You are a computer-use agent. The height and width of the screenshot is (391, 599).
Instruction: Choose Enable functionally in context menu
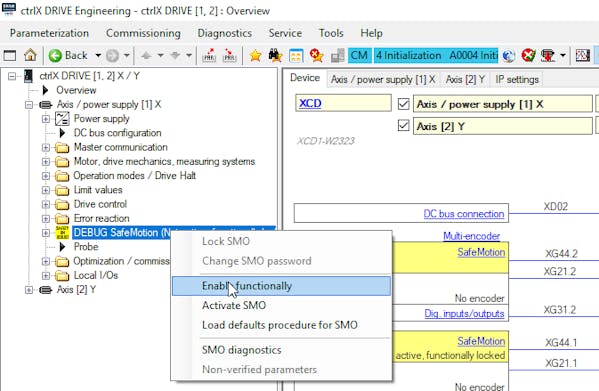click(282, 286)
